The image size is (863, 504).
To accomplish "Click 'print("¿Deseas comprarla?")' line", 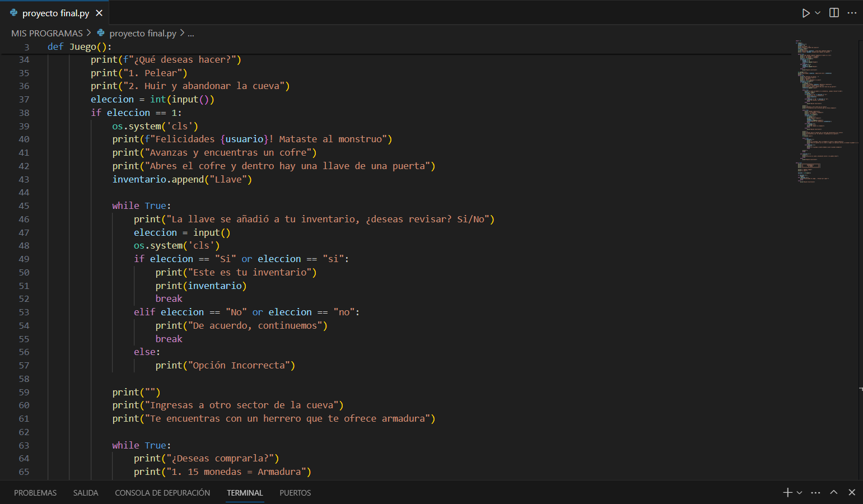I will tap(207, 459).
